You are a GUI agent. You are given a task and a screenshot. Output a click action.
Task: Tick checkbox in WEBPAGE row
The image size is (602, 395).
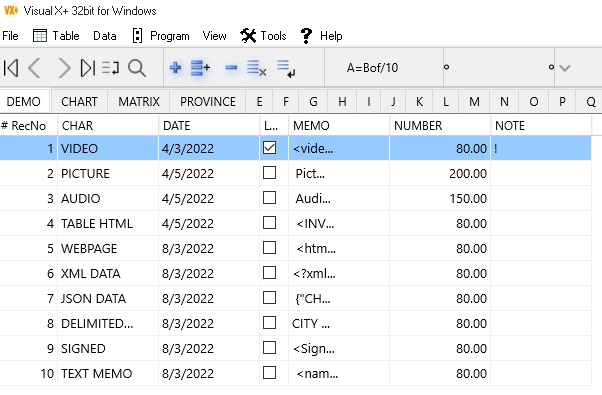click(269, 248)
